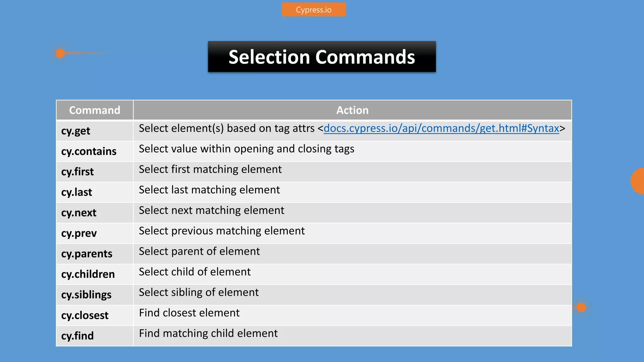Viewport: 644px width, 362px height.
Task: Click the Selection Commands title banner
Action: 322,57
